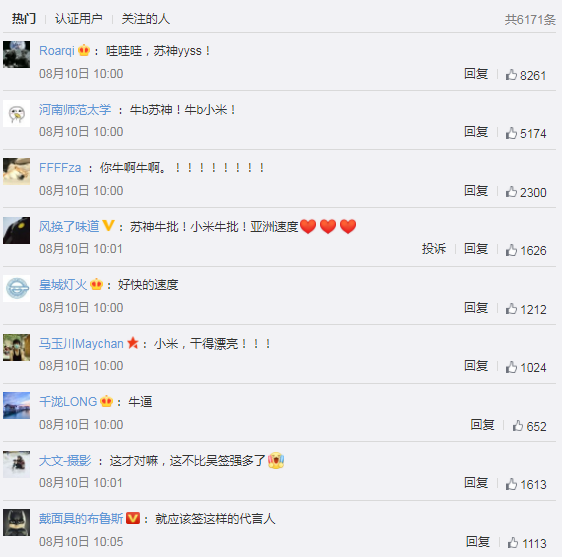Switch to the 认证用户 tab
The width and height of the screenshot is (562, 557).
point(78,19)
